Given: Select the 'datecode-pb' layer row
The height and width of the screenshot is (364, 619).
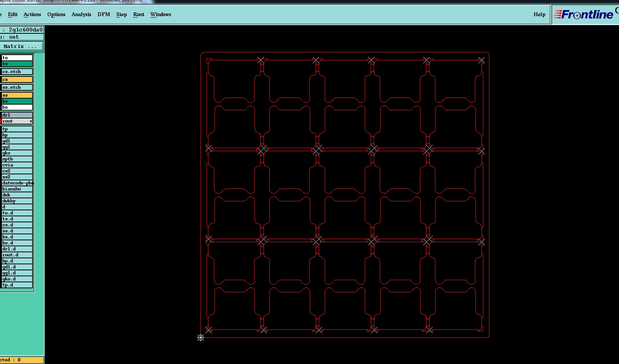Looking at the screenshot, I should [17, 183].
